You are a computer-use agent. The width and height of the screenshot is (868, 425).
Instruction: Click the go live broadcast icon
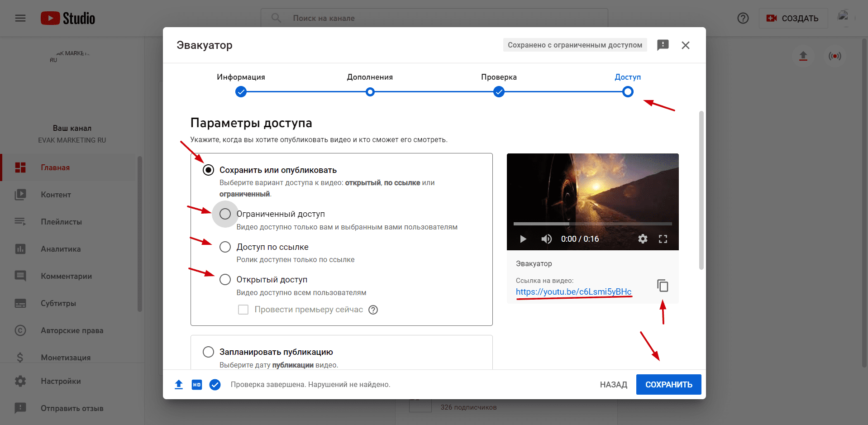(835, 56)
